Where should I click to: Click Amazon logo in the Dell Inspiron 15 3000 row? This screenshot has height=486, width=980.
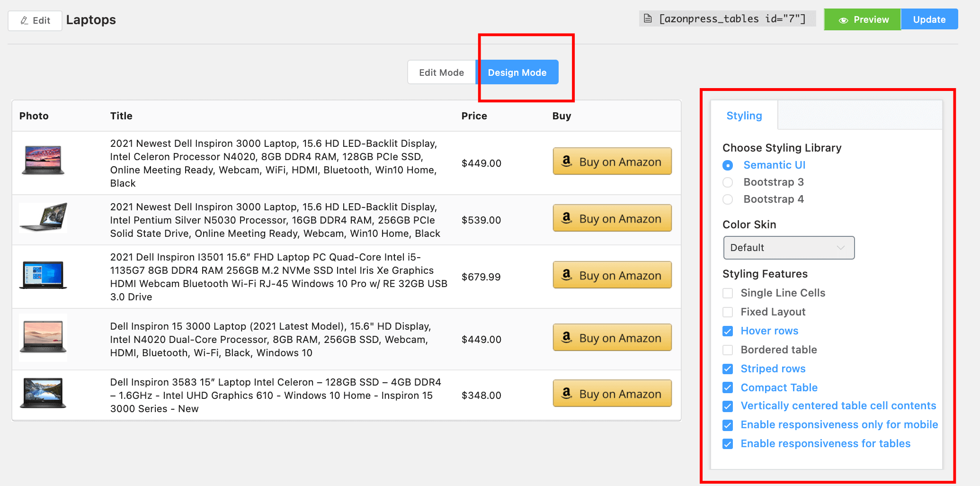pyautogui.click(x=566, y=337)
